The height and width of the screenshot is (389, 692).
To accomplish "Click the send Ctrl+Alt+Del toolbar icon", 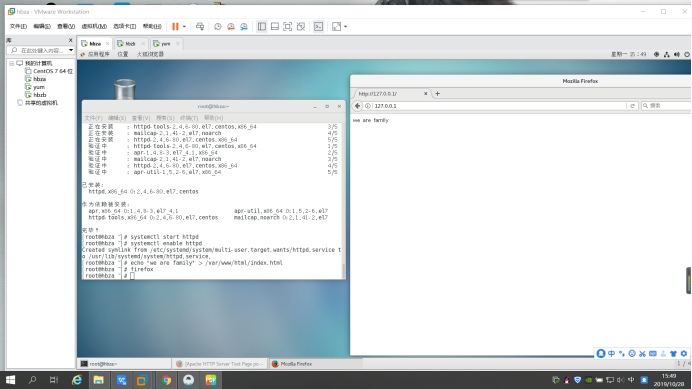I will (x=200, y=26).
